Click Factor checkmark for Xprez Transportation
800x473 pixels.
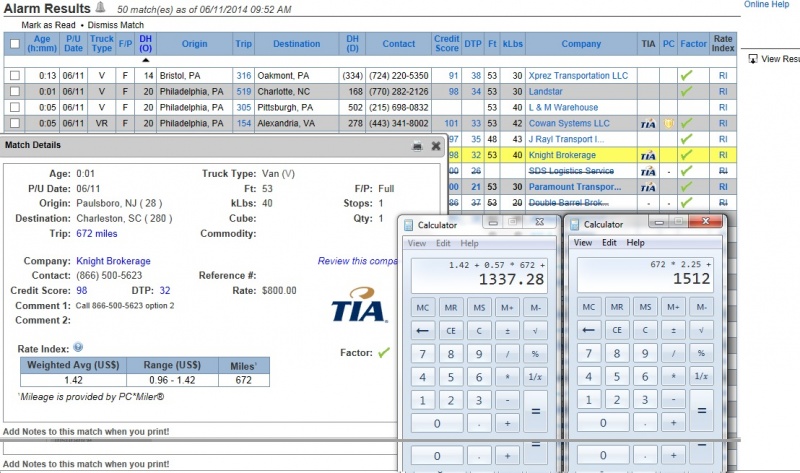pos(686,76)
